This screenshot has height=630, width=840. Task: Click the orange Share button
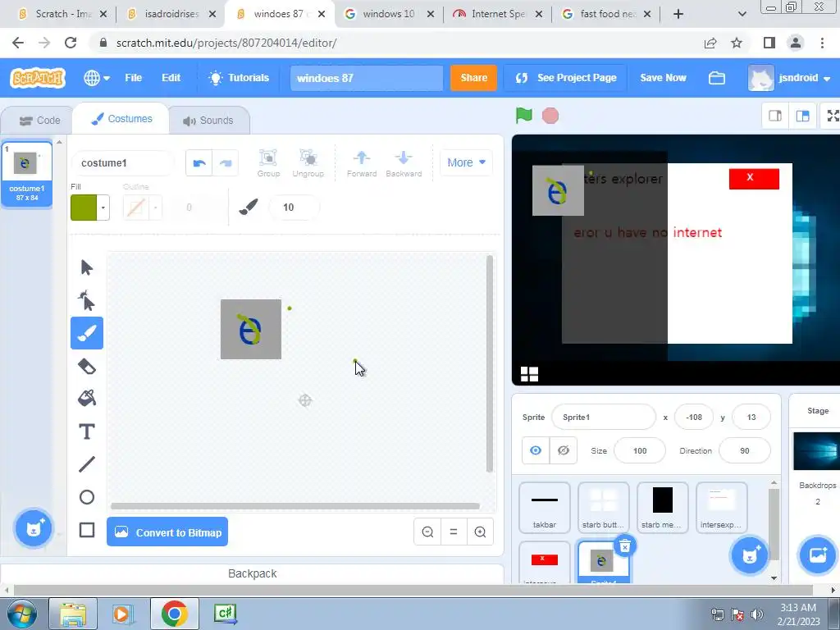coord(473,78)
